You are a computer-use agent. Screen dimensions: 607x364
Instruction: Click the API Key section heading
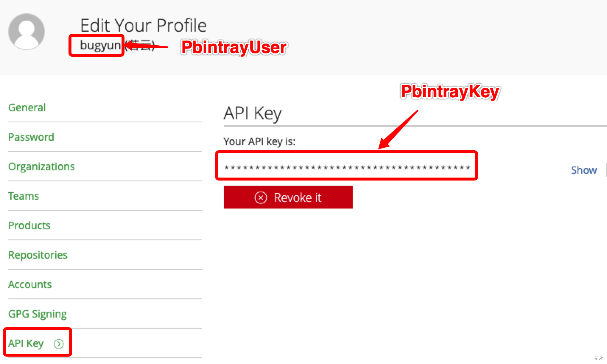253,113
